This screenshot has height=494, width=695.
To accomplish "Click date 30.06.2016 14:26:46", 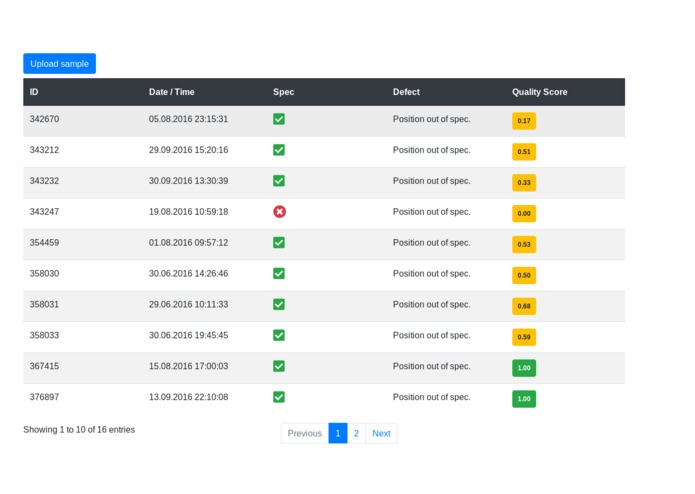I will [x=188, y=273].
